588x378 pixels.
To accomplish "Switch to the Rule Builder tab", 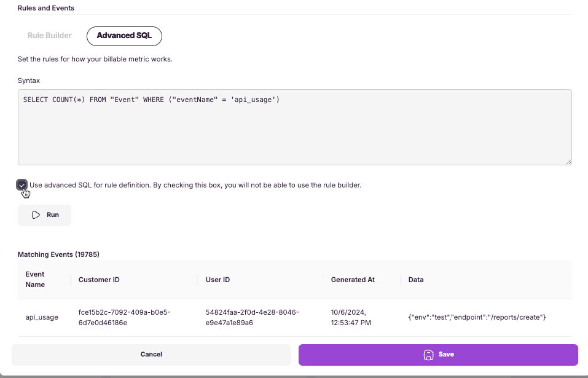I will [50, 36].
